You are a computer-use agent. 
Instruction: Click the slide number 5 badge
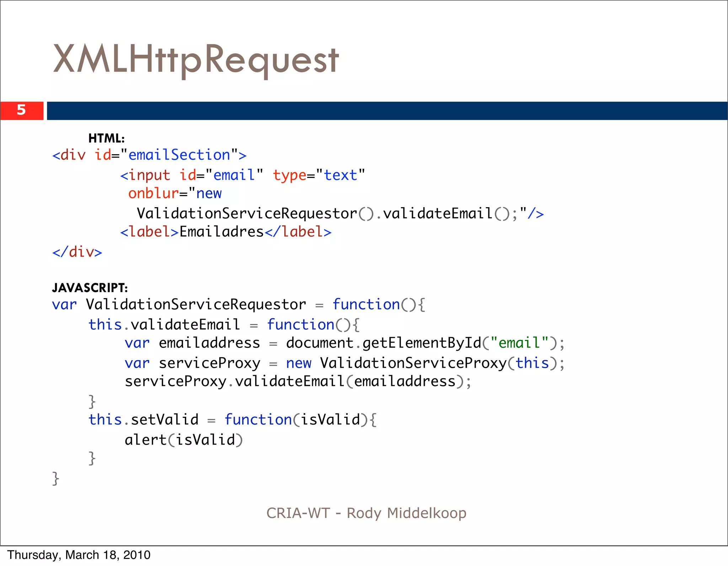[x=22, y=110]
